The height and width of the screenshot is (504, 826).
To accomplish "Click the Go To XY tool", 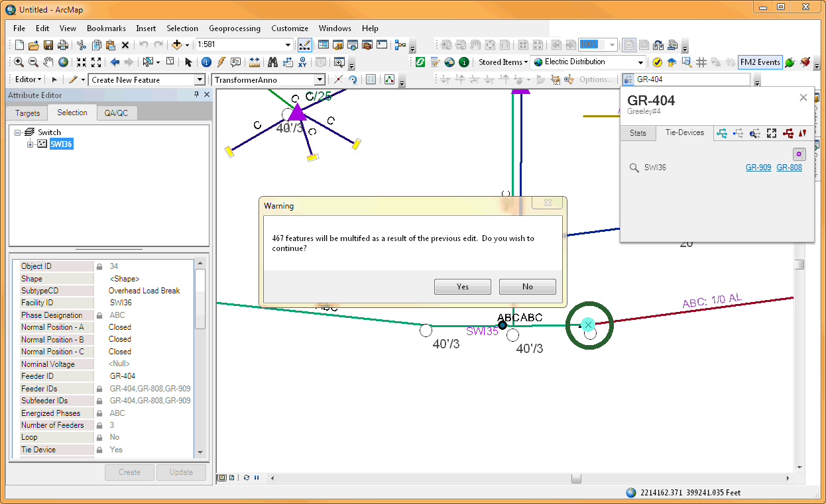I will click(x=302, y=62).
